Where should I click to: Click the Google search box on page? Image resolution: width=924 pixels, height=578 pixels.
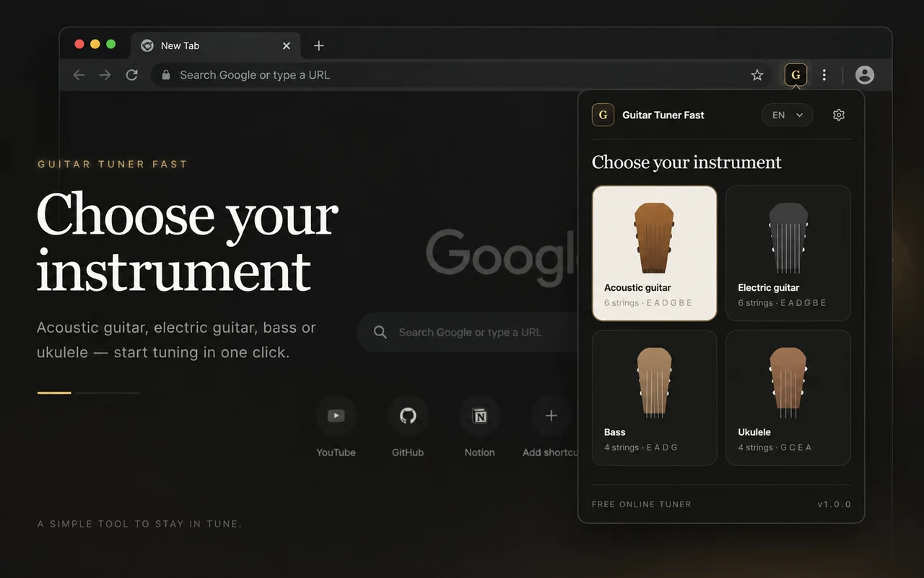point(469,333)
